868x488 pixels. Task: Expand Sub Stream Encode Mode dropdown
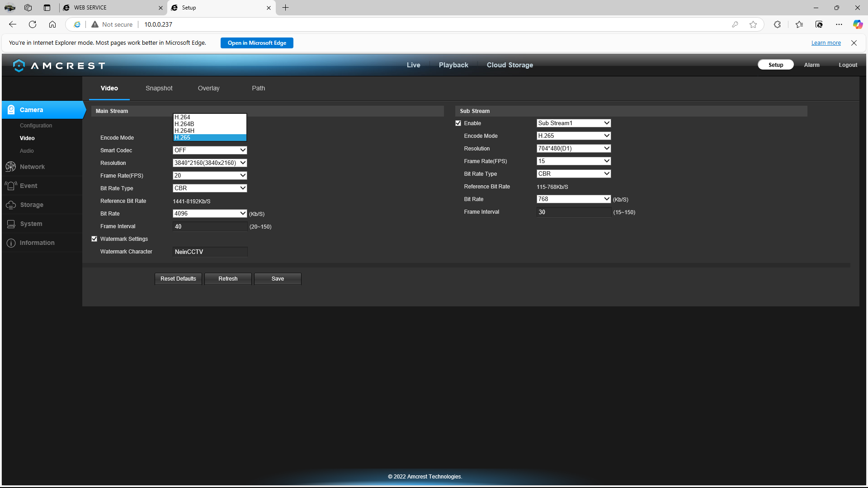pos(574,136)
